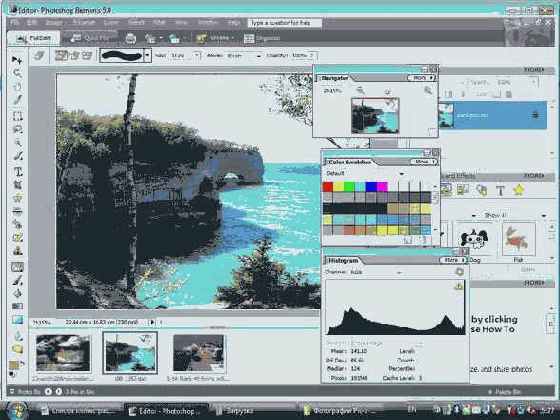The height and width of the screenshot is (420, 560).
Task: Select the Clone Stamp tool
Action: (x=18, y=251)
